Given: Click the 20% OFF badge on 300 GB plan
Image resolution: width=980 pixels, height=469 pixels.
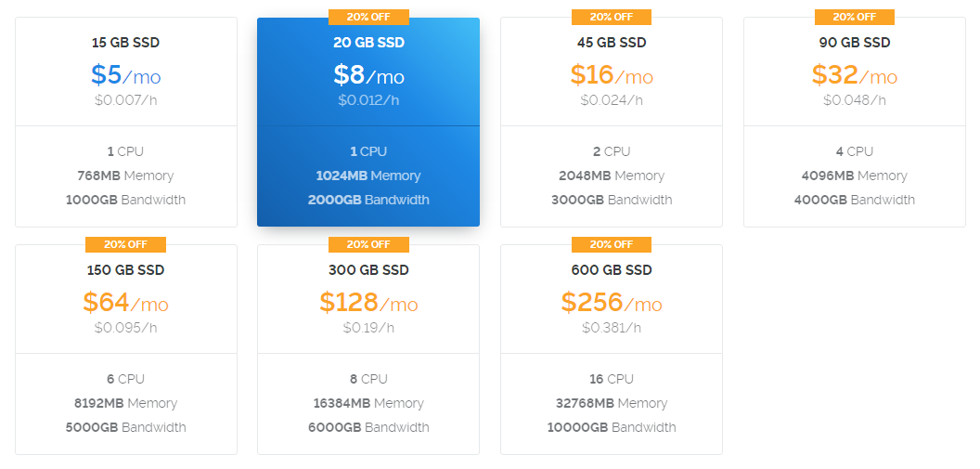Looking at the screenshot, I should (x=368, y=244).
